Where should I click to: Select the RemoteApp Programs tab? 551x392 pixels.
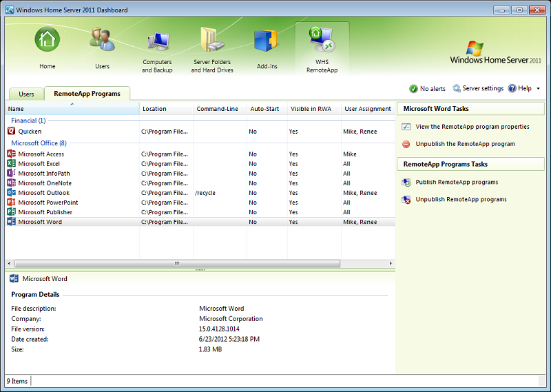click(87, 94)
